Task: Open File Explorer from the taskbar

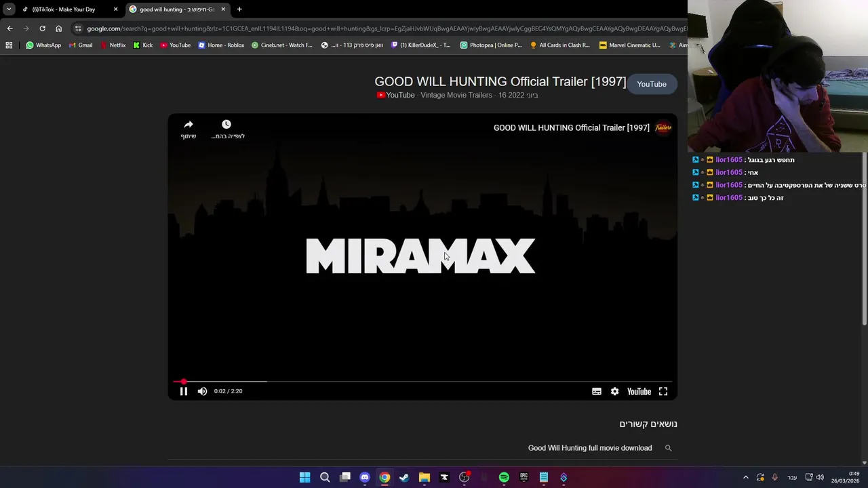Action: point(425,477)
